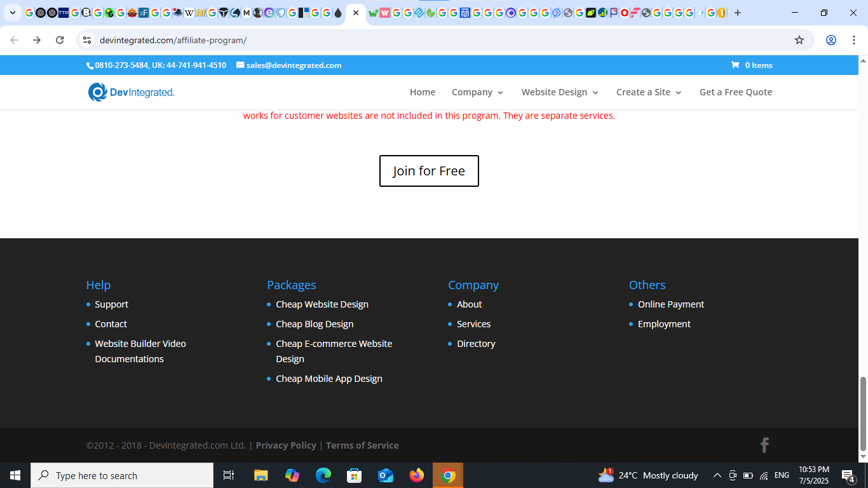
Task: Expand the Create a Site chevron
Action: 678,93
